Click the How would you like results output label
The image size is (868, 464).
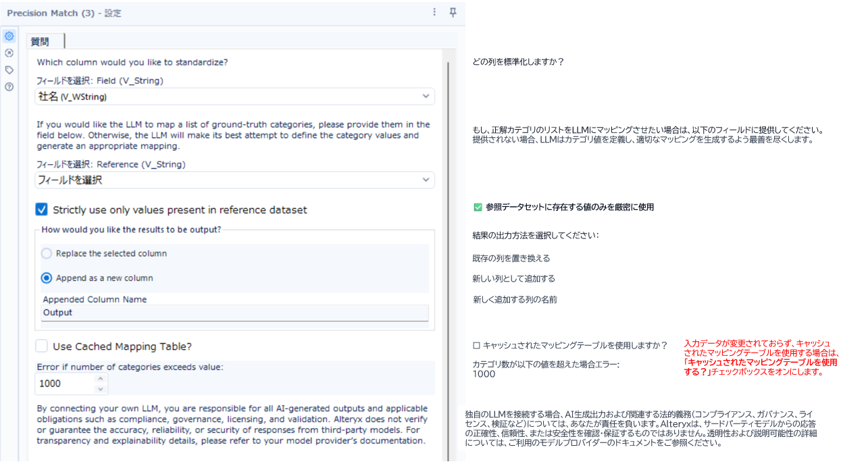(131, 230)
